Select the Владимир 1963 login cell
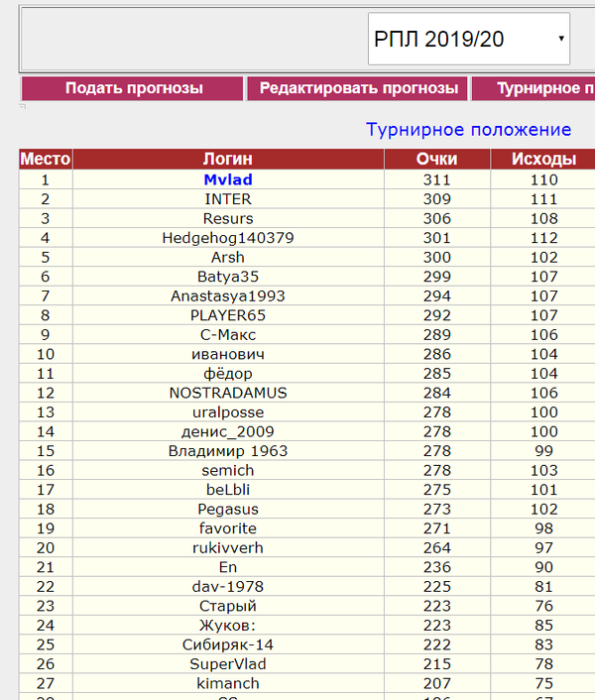Screen dimensions: 595x700 228,451
